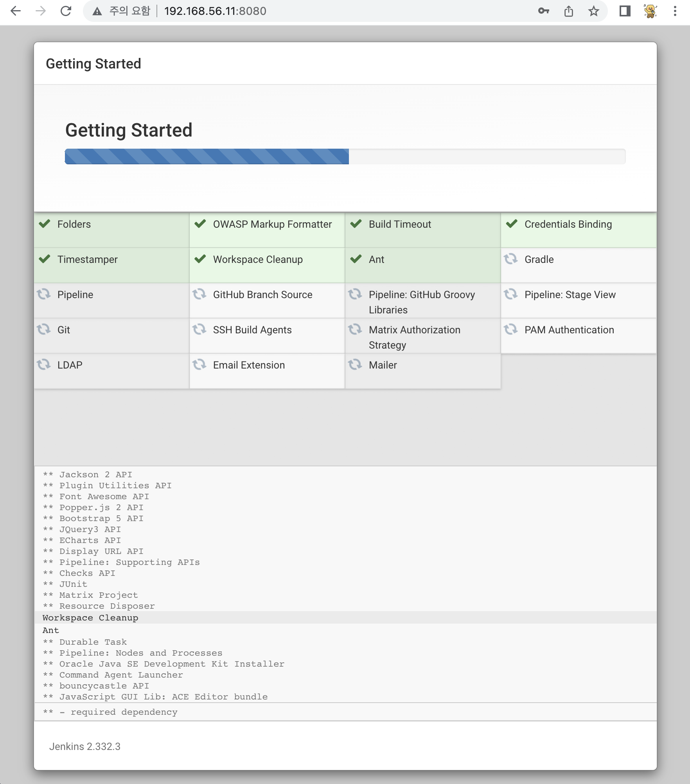
Task: Click Oracle Java SE Development Kit Installer line
Action: (164, 664)
